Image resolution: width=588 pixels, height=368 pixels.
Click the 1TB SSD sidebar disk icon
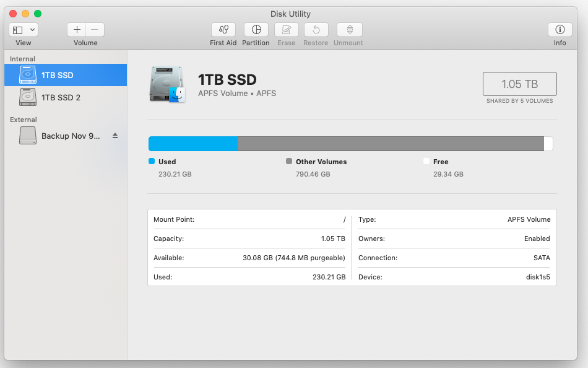pyautogui.click(x=28, y=75)
